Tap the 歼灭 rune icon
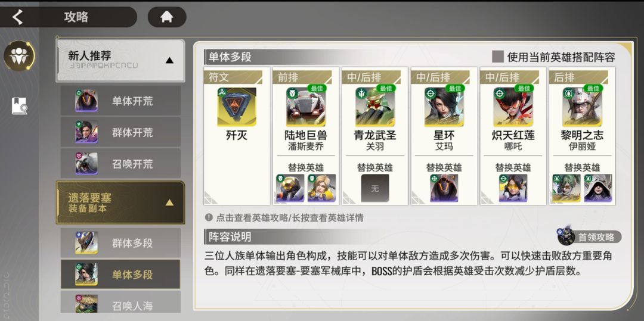Image resolution: width=644 pixels, height=321 pixels. pyautogui.click(x=237, y=107)
